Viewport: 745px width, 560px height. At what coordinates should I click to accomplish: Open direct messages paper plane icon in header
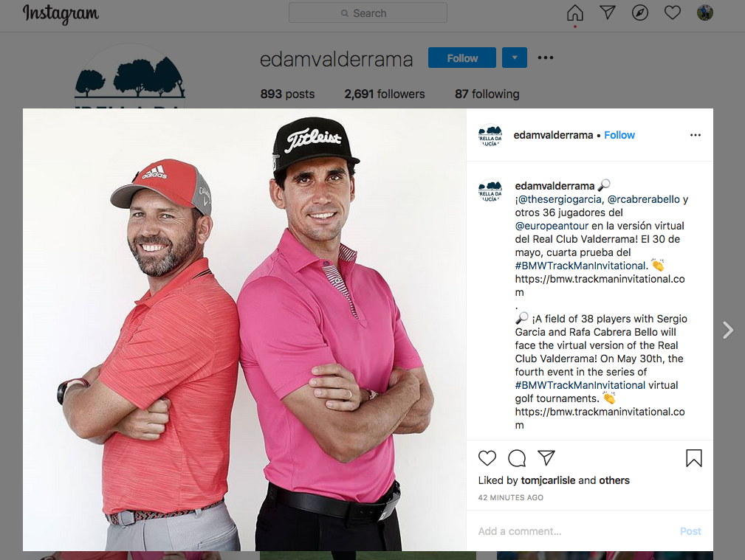pos(608,13)
